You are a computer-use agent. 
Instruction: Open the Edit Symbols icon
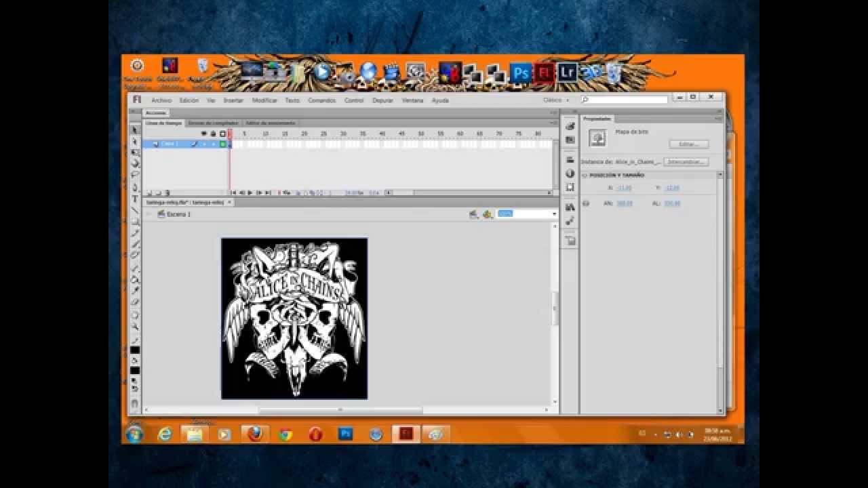[x=487, y=214]
